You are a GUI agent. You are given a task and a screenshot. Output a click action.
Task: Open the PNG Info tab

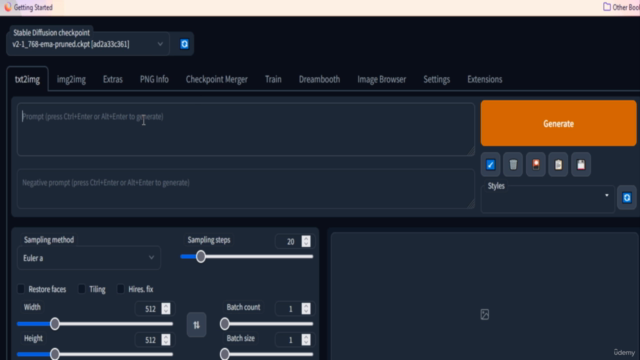point(154,79)
